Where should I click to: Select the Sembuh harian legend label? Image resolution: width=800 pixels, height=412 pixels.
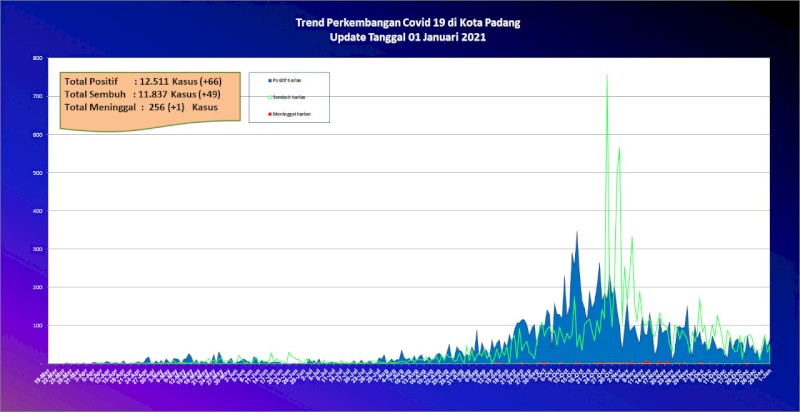pyautogui.click(x=289, y=97)
